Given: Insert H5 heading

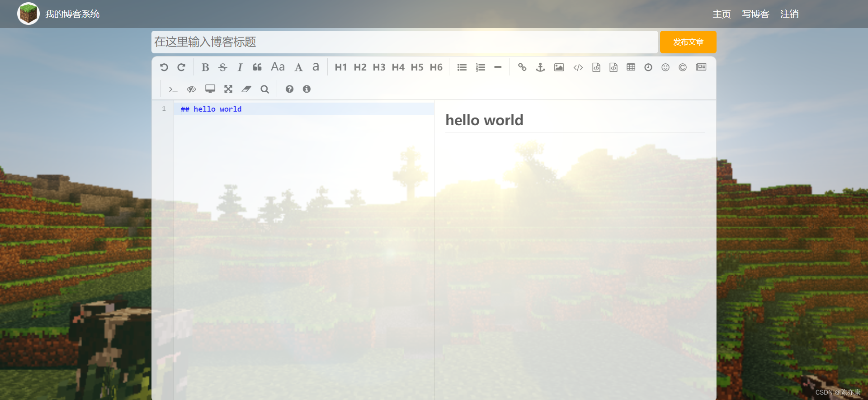Looking at the screenshot, I should coord(417,67).
